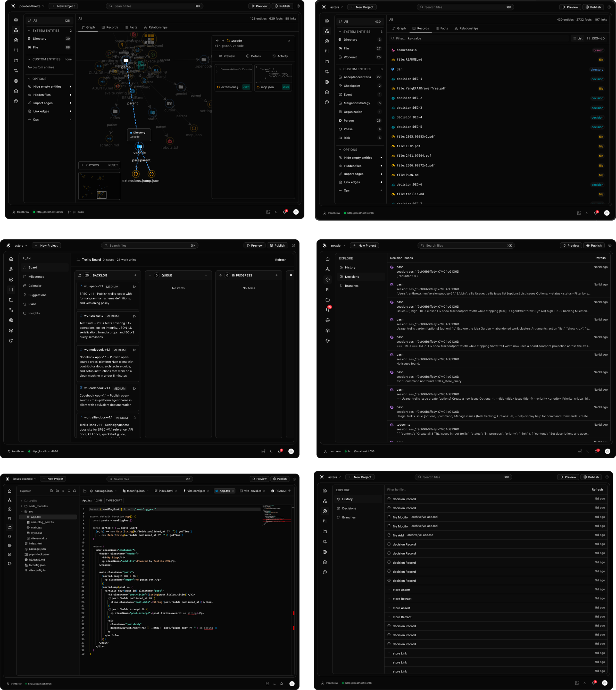Toggle Link edges in astera Records window
Image resolution: width=616 pixels, height=690 pixels.
361,182
